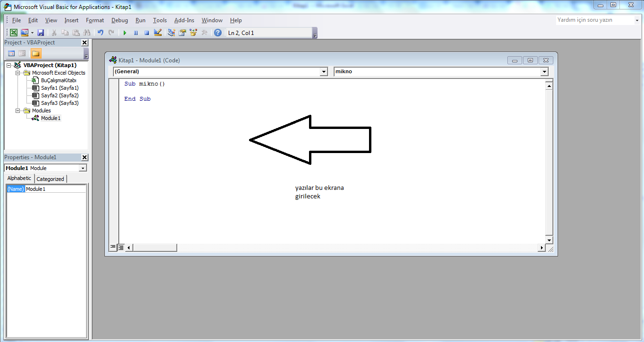Open the Run menu
The width and height of the screenshot is (644, 342).
(x=140, y=20)
